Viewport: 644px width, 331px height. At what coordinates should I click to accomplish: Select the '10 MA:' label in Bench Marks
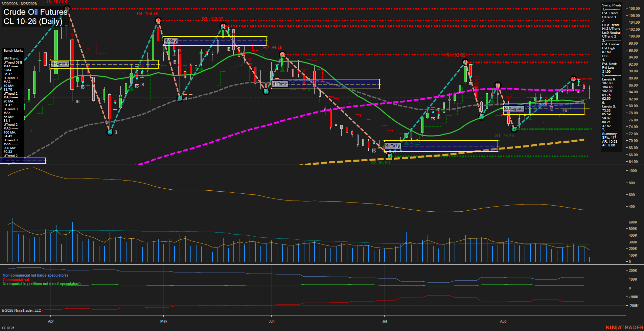point(9,86)
